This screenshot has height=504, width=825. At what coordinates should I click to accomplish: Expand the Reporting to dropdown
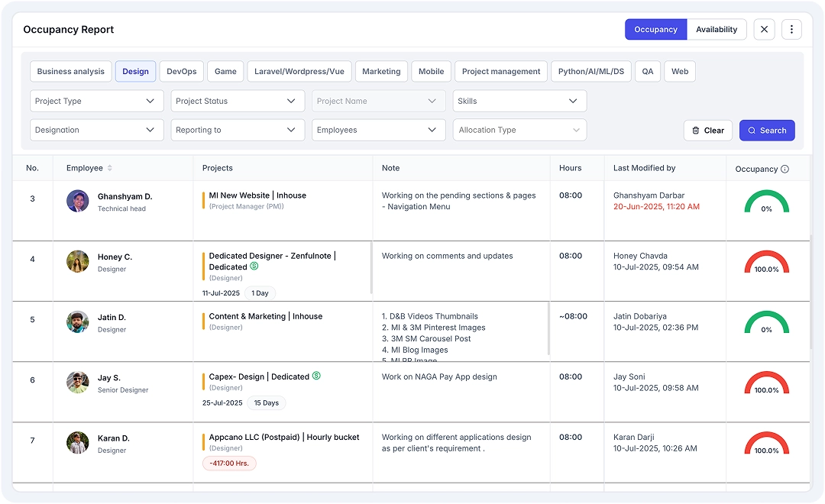tap(238, 130)
